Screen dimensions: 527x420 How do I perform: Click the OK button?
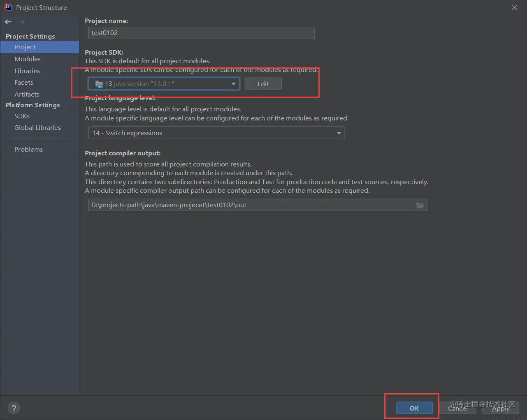(x=414, y=408)
